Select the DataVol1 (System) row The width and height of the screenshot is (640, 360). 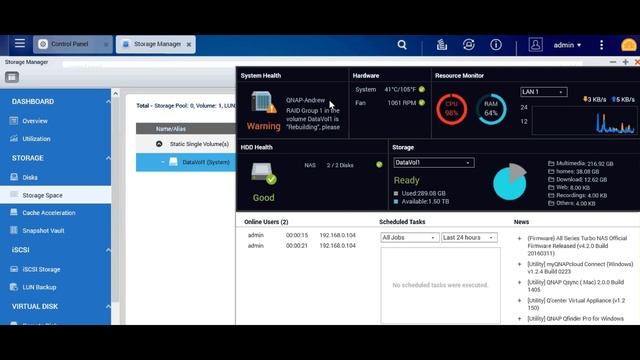coord(186,162)
